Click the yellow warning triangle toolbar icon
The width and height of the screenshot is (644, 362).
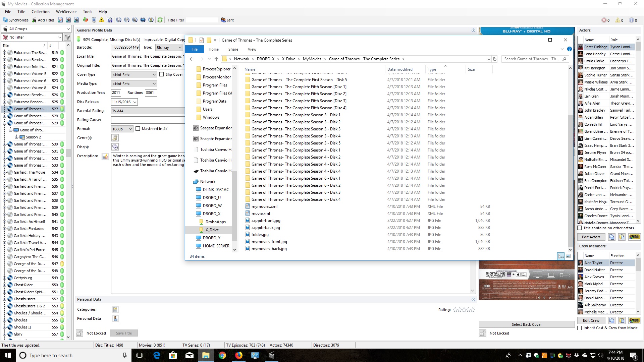click(102, 20)
